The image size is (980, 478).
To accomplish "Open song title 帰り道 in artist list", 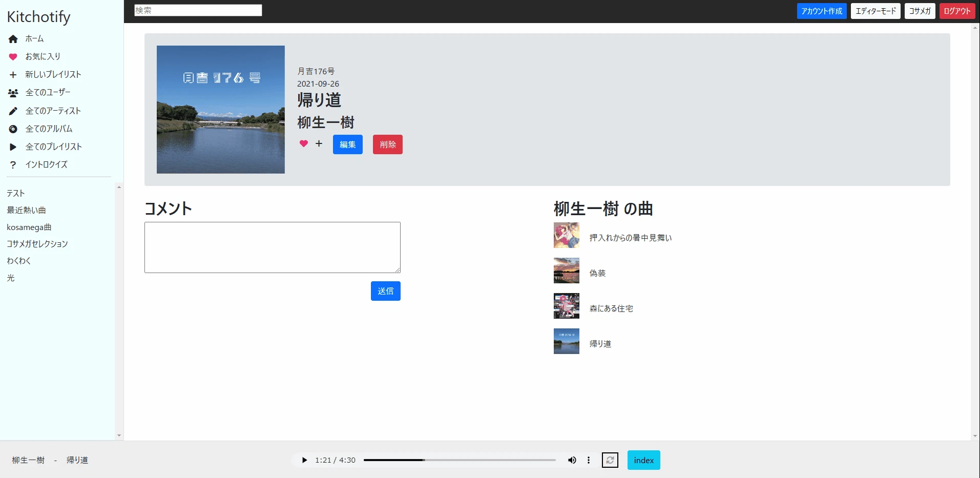I will [600, 344].
